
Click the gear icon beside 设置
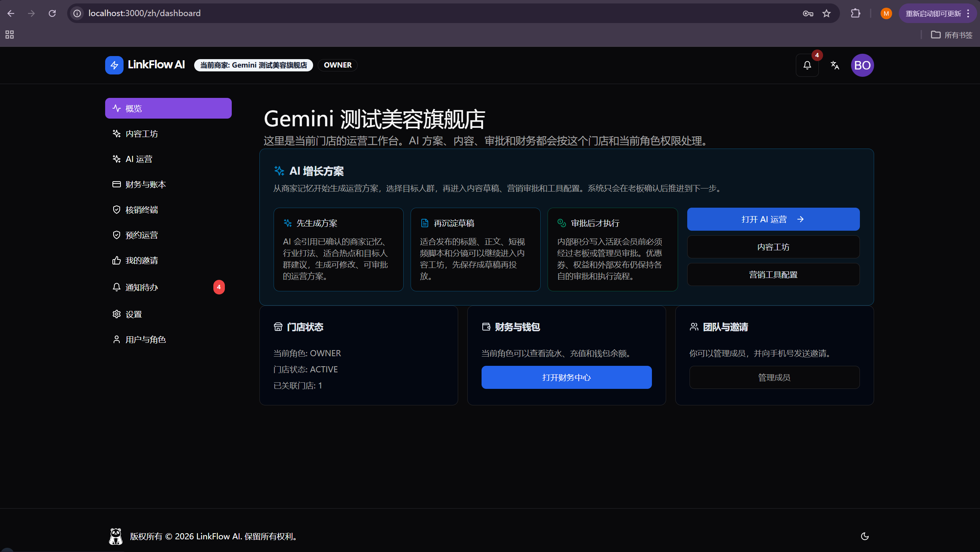point(116,314)
